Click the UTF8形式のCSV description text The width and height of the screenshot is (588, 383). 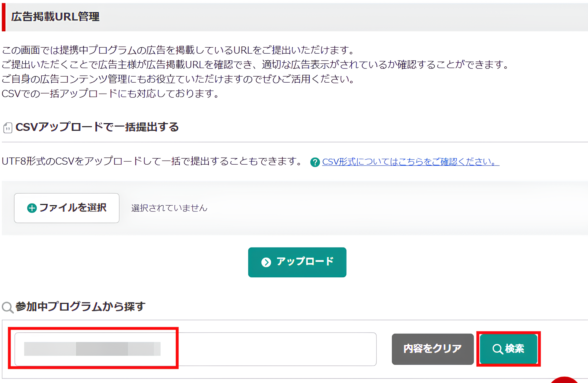click(x=152, y=161)
